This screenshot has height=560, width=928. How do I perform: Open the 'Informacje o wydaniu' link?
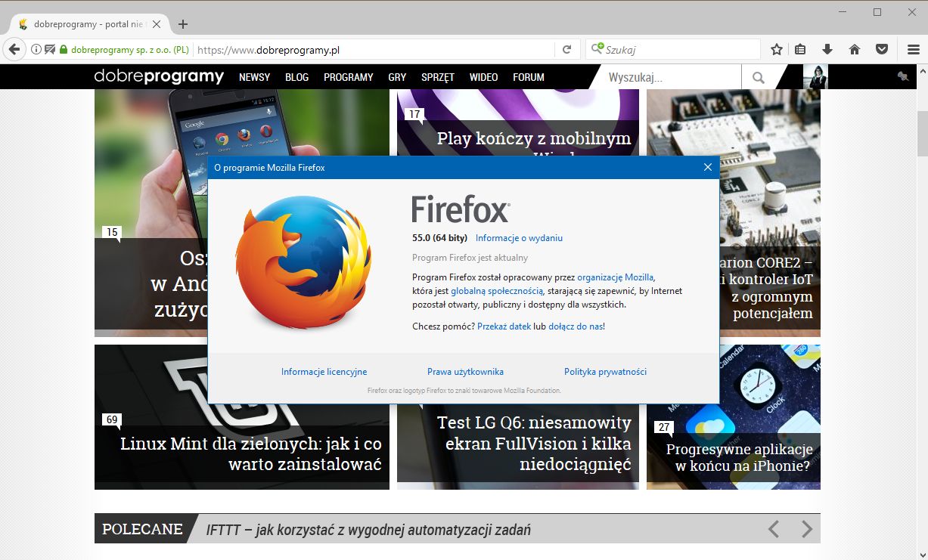[x=519, y=238]
